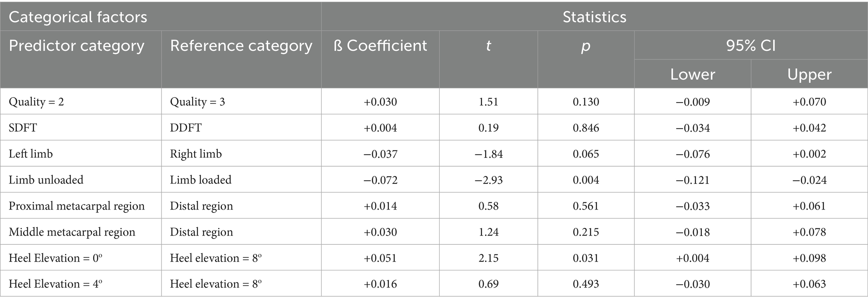The height and width of the screenshot is (304, 868).
Task: Select the Left limb cell
Action: coord(31,154)
